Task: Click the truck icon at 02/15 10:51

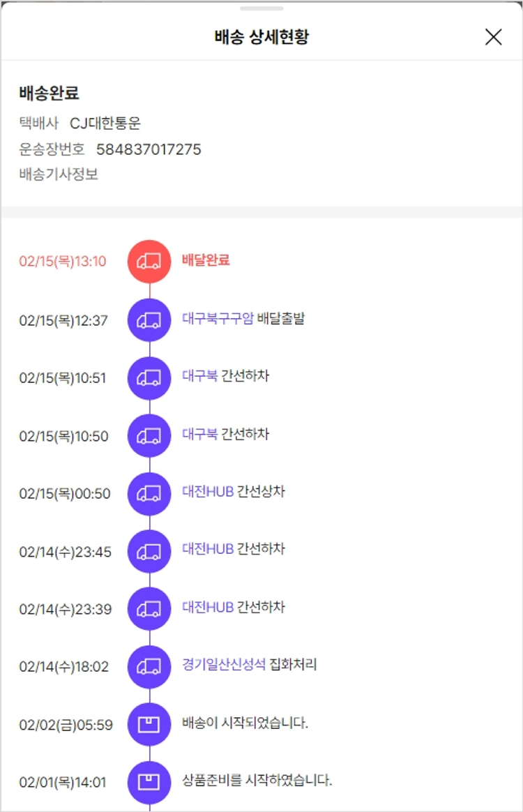Action: 149,377
